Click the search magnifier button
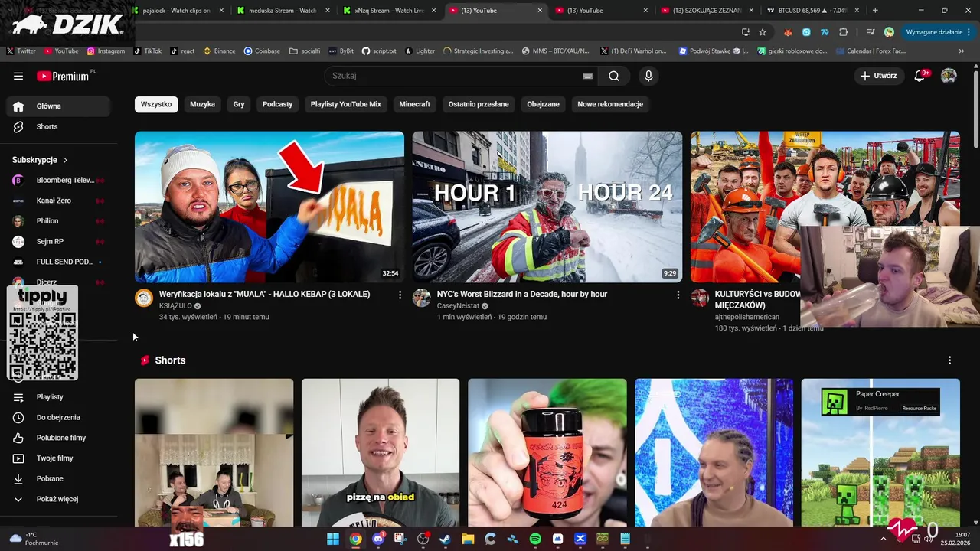Image resolution: width=980 pixels, height=551 pixels. click(x=614, y=76)
